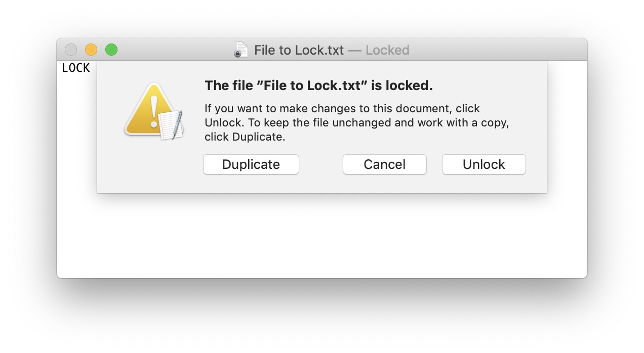Click the LOCK text in the document
Image resolution: width=644 pixels, height=353 pixels.
pos(76,68)
